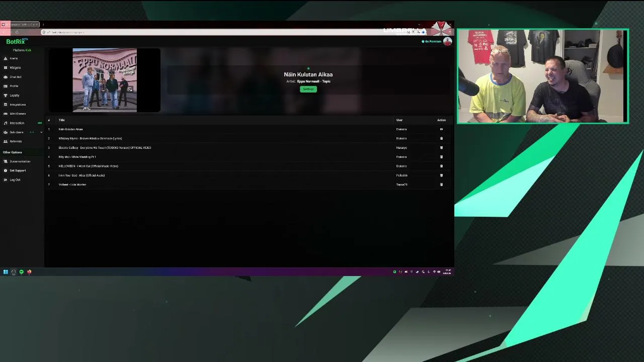Select Billy Idol - White Wedding Pt 1 row

click(249, 157)
